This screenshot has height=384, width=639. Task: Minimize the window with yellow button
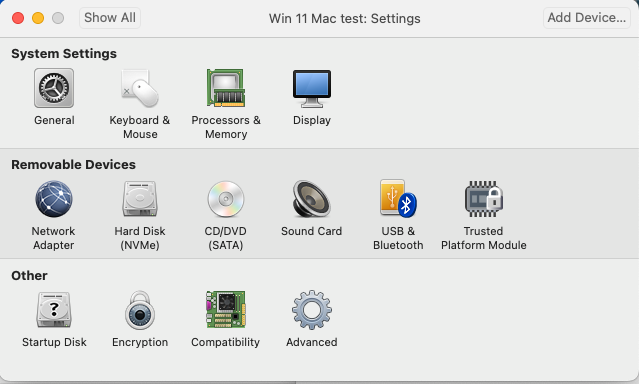[38, 18]
